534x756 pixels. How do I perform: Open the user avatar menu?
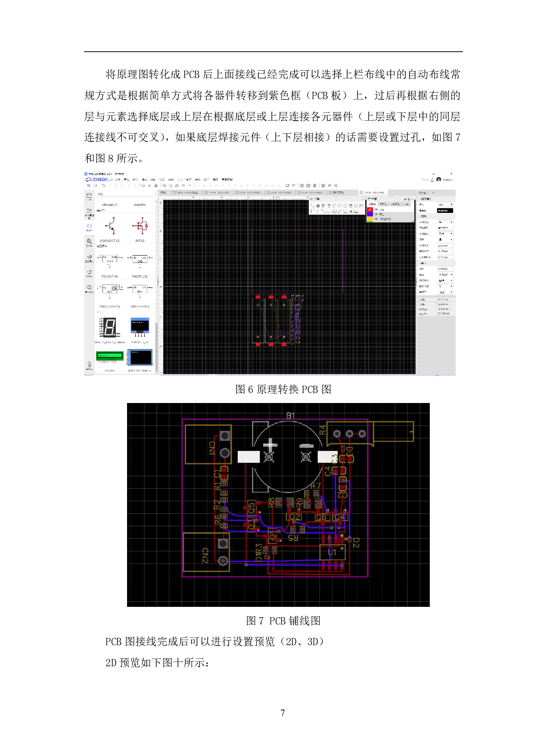[439, 179]
